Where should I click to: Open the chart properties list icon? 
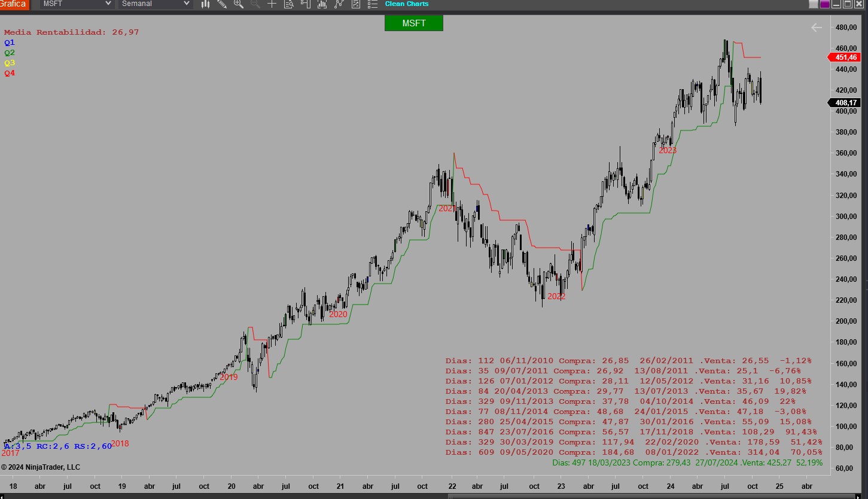click(x=373, y=4)
